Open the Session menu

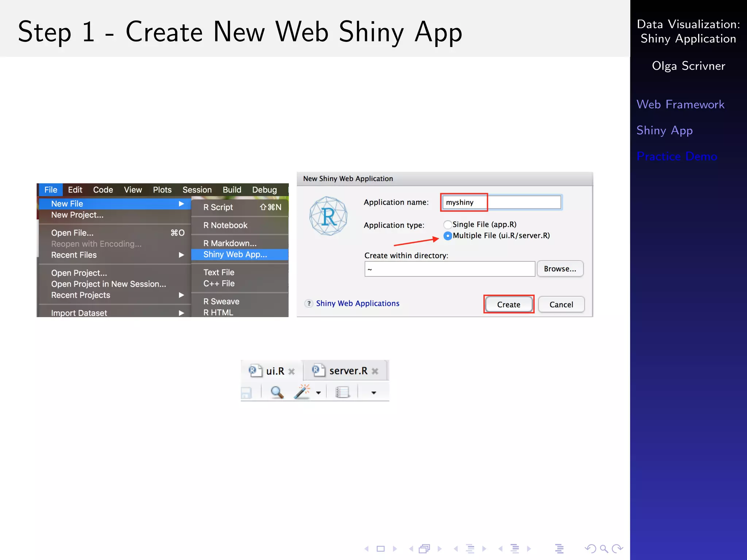197,190
